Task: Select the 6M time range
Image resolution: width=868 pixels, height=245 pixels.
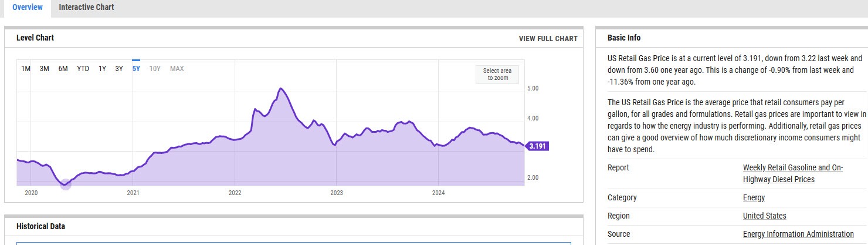Action: (x=63, y=69)
